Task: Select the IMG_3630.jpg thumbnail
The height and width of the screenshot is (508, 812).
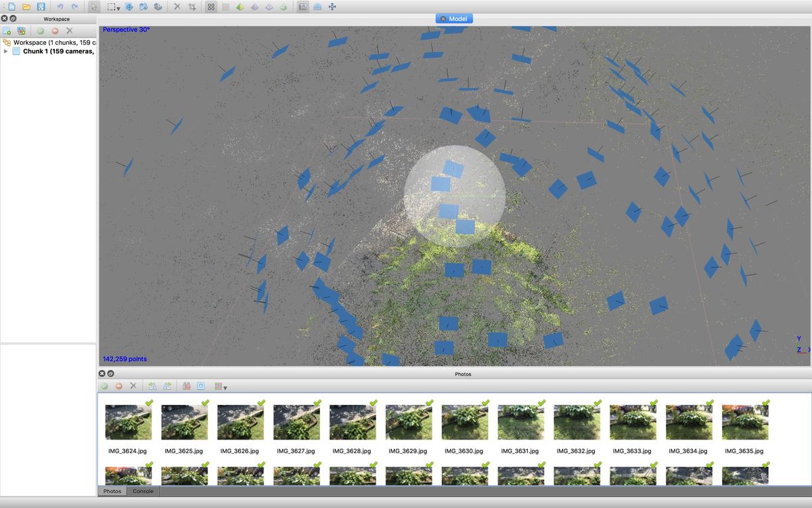Action: pyautogui.click(x=464, y=429)
